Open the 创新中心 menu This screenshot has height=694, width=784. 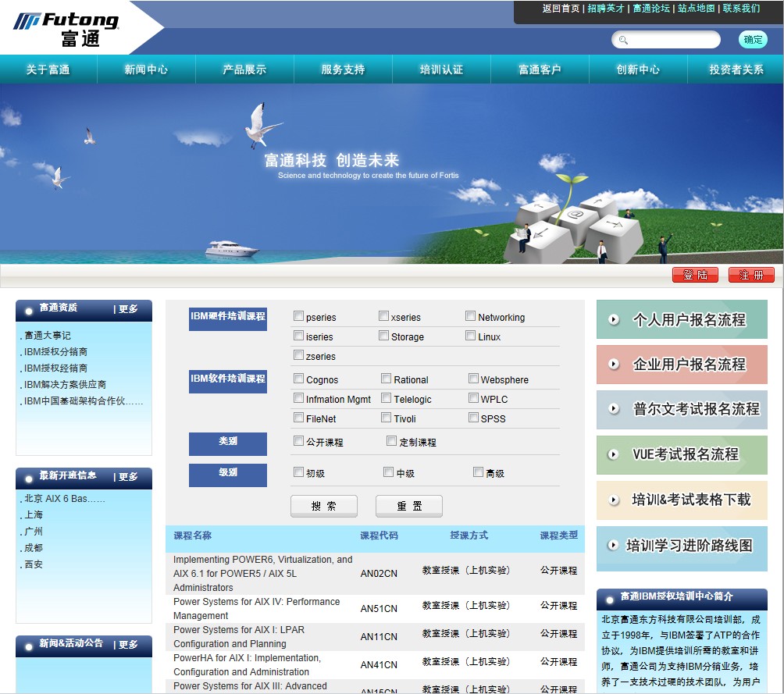click(x=638, y=69)
